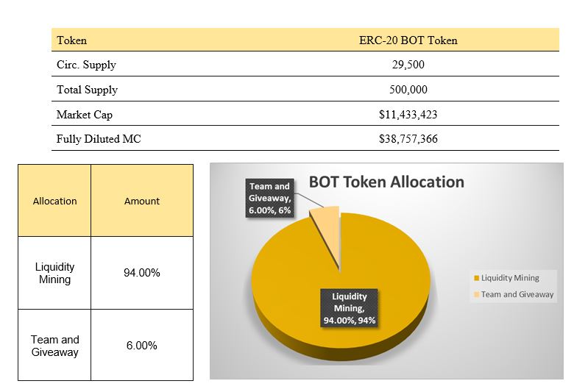The image size is (588, 392).
Task: Click the Liquidity Mining legend color swatch
Action: pos(477,278)
